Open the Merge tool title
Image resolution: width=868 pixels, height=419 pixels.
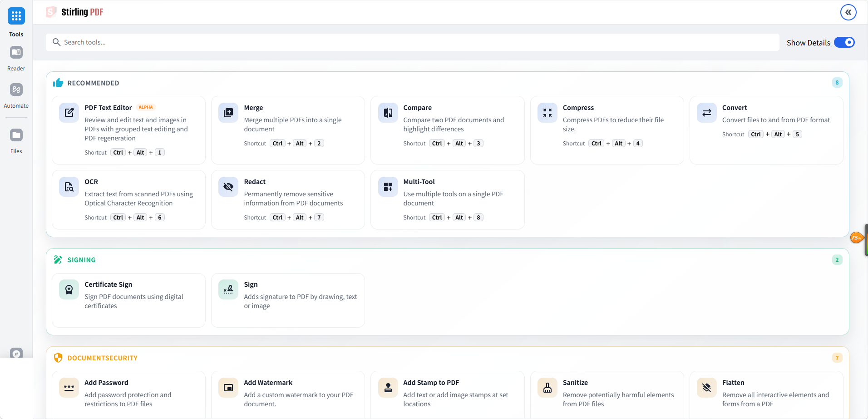(253, 108)
